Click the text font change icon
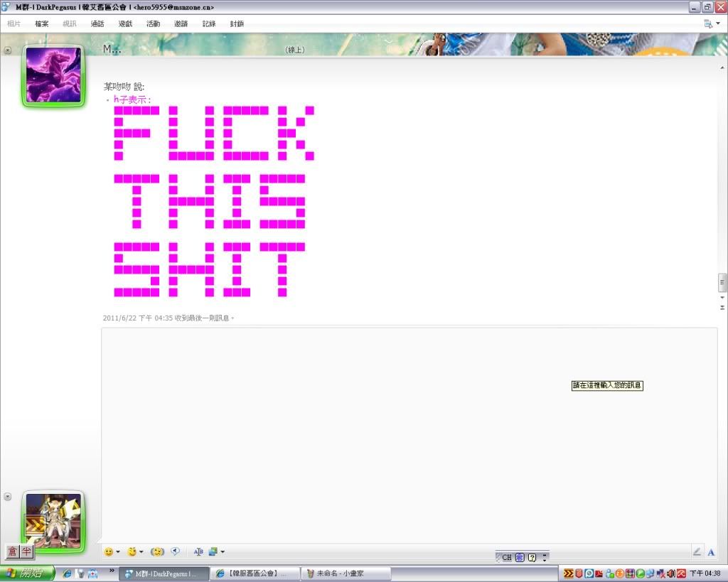 [198, 551]
